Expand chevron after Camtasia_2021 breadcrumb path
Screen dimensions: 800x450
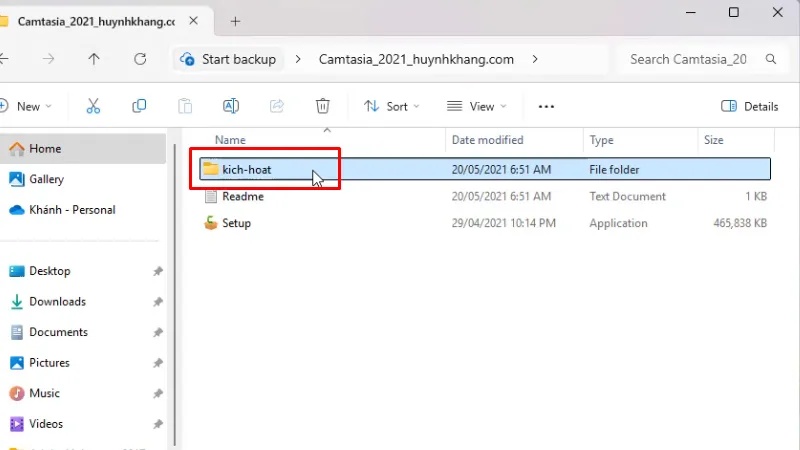click(x=535, y=59)
